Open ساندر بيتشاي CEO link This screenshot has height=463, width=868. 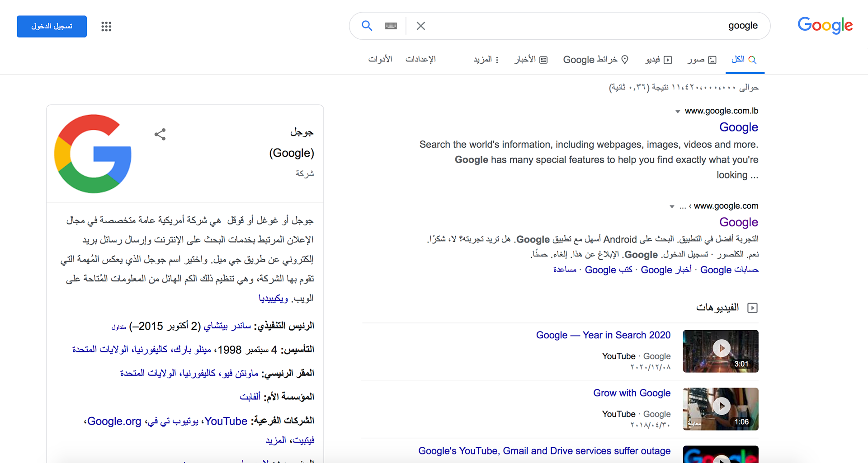227,326
